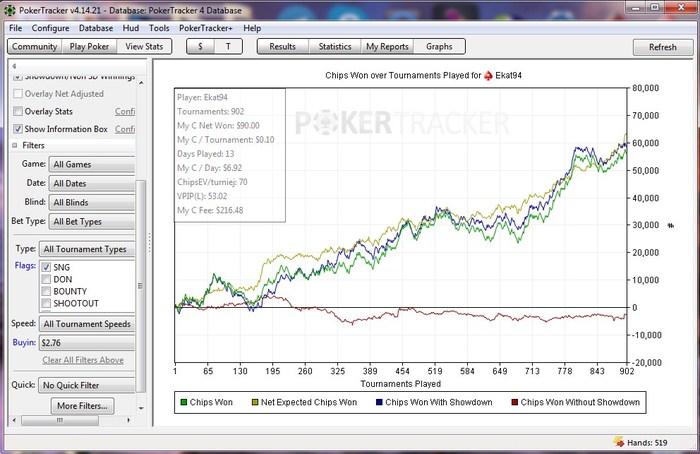Click the Buyin label link
This screenshot has width=700, height=454.
(x=24, y=342)
